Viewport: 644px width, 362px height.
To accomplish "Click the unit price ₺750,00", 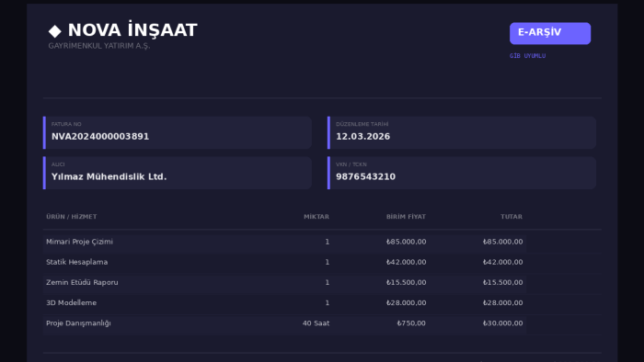I will pos(411,323).
